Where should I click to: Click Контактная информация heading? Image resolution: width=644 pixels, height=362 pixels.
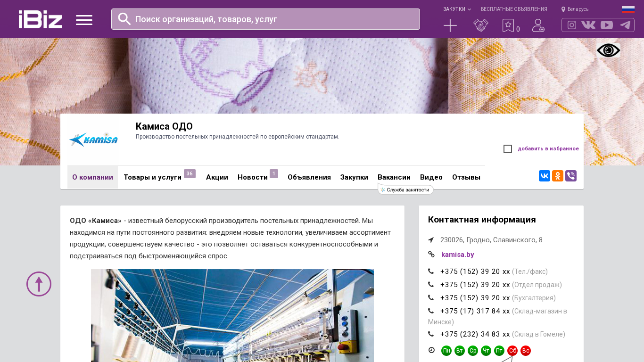tap(482, 220)
